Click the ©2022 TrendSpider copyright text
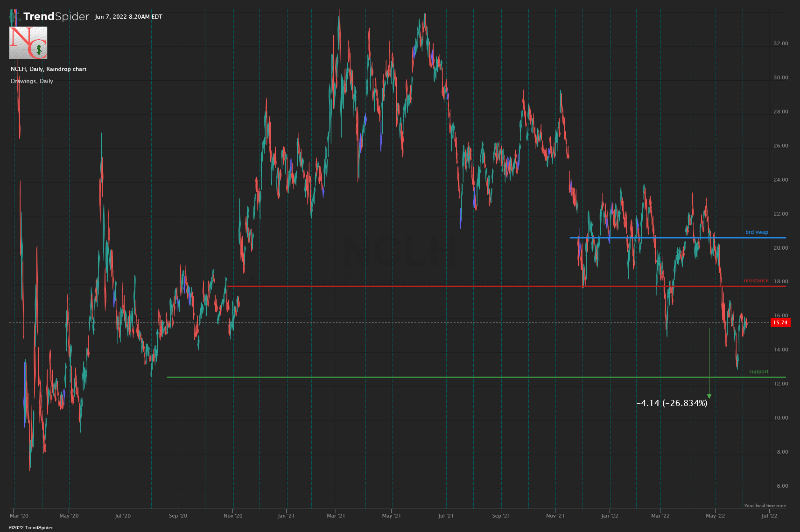Image resolution: width=800 pixels, height=532 pixels. [31, 527]
